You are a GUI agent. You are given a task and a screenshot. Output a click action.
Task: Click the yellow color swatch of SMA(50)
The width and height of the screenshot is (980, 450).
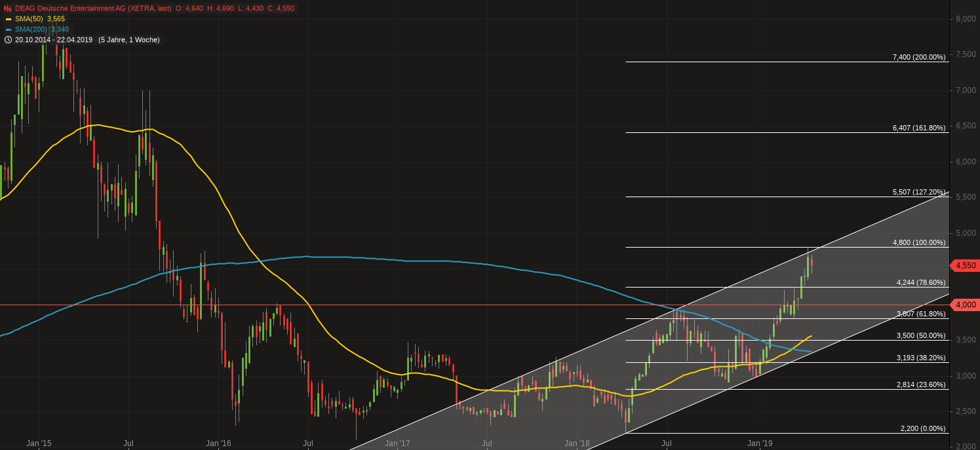point(8,19)
